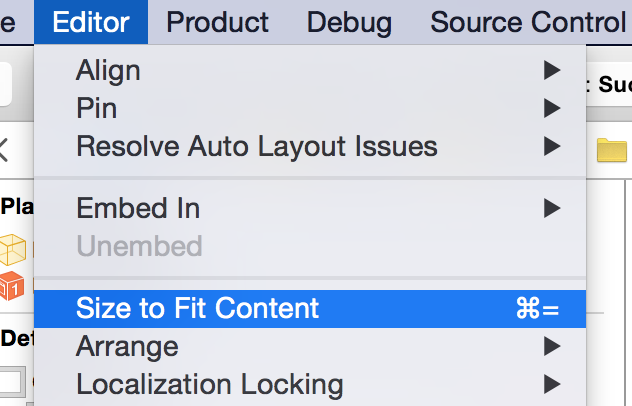The image size is (632, 406).
Task: Click the arrow beside Embed In
Action: tap(552, 208)
